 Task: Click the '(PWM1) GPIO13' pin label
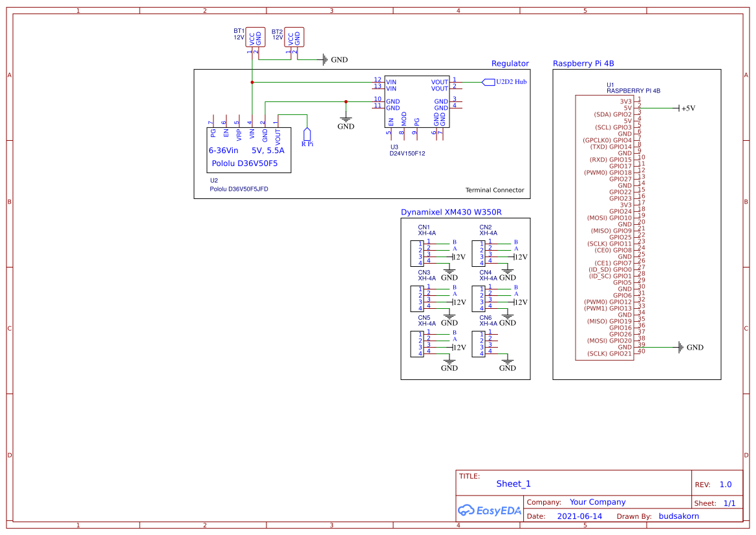point(607,309)
